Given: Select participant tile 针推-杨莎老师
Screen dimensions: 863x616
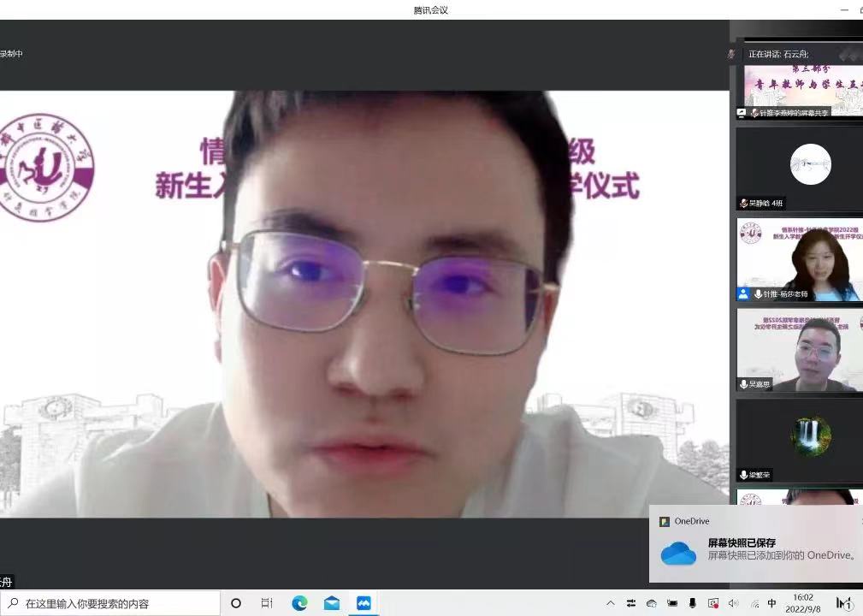Looking at the screenshot, I should 800,259.
